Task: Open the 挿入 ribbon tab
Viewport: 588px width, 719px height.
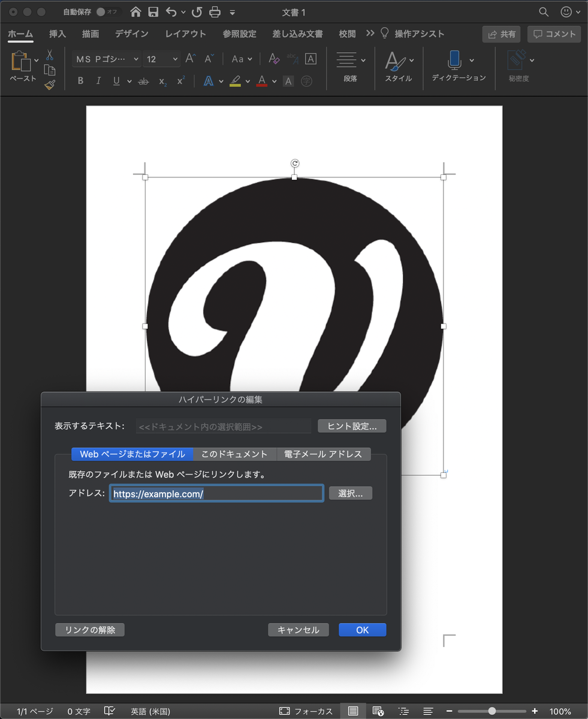Action: tap(58, 34)
